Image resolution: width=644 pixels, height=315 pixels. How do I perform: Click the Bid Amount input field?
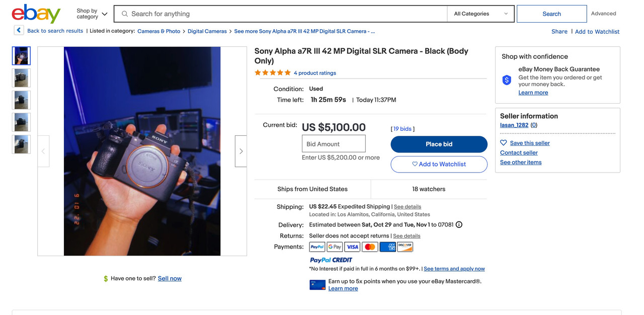click(x=334, y=144)
